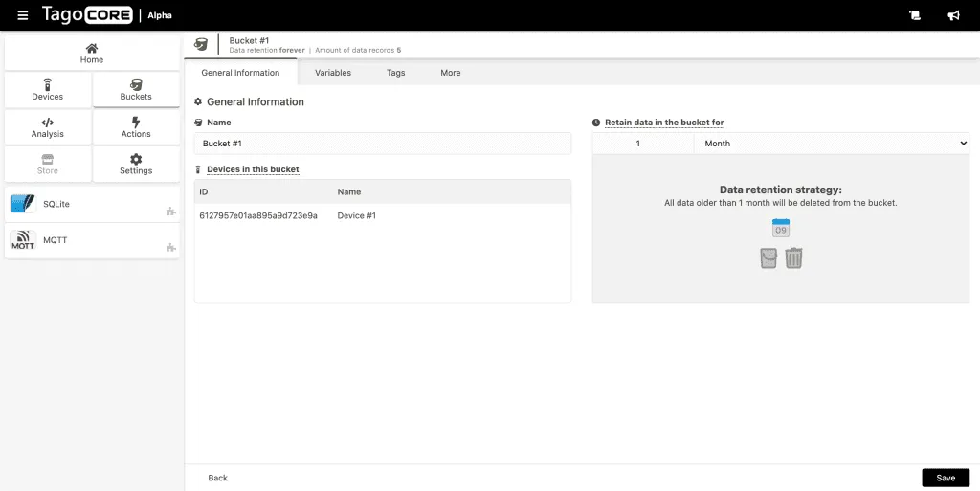Click the announcements megaphone icon
The height and width of the screenshot is (491, 980).
coord(953,15)
